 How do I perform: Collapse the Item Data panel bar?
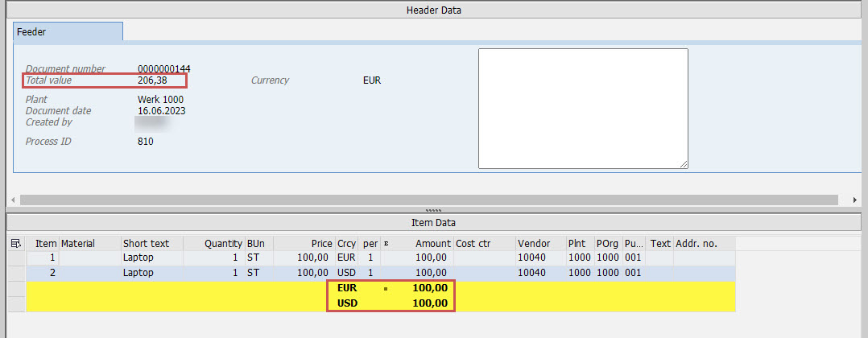point(434,222)
